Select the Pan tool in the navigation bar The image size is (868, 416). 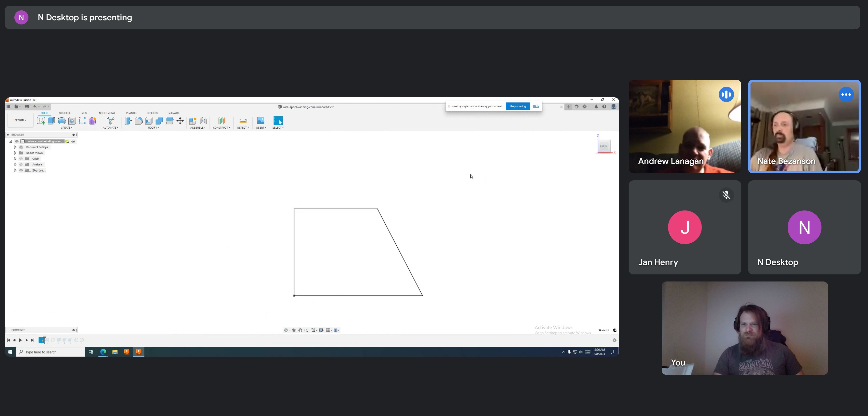[300, 330]
